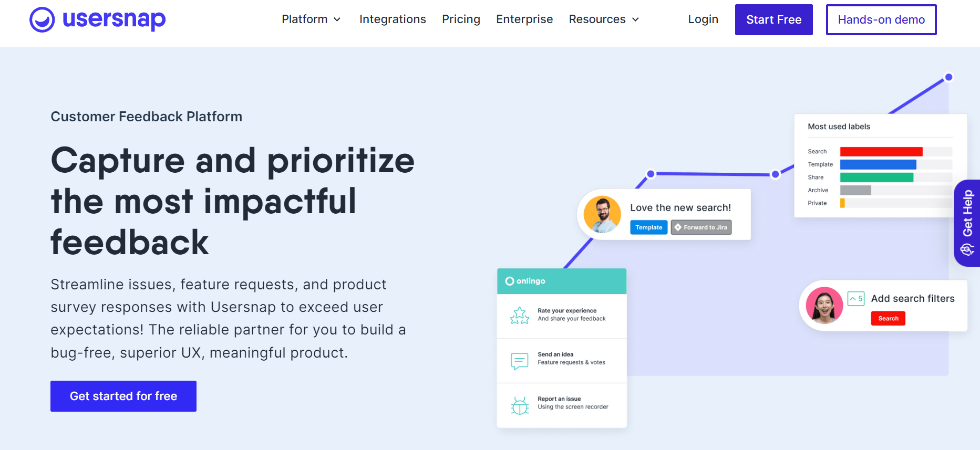The width and height of the screenshot is (980, 450).
Task: Click the Jira diamond icon on Forward button
Action: pyautogui.click(x=678, y=227)
